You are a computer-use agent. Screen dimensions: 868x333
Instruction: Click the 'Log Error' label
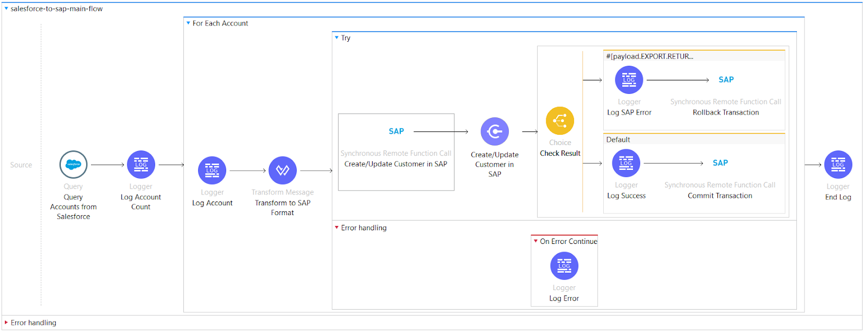click(x=564, y=298)
